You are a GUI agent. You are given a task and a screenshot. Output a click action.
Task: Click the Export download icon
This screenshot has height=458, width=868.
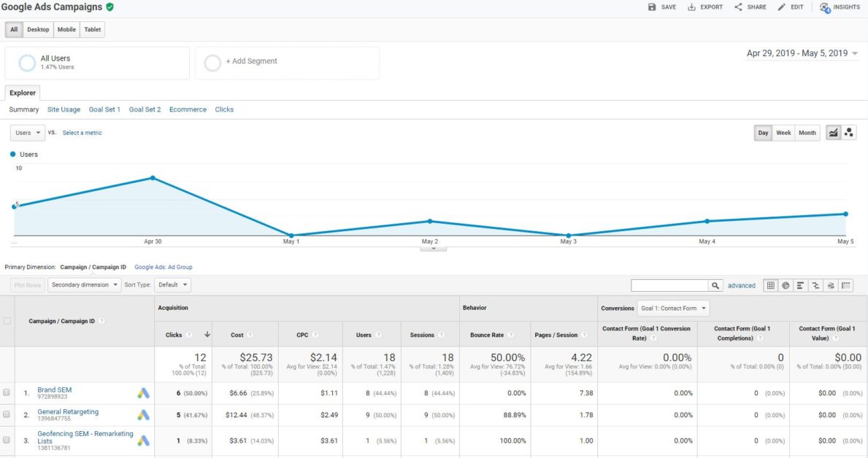tap(691, 7)
